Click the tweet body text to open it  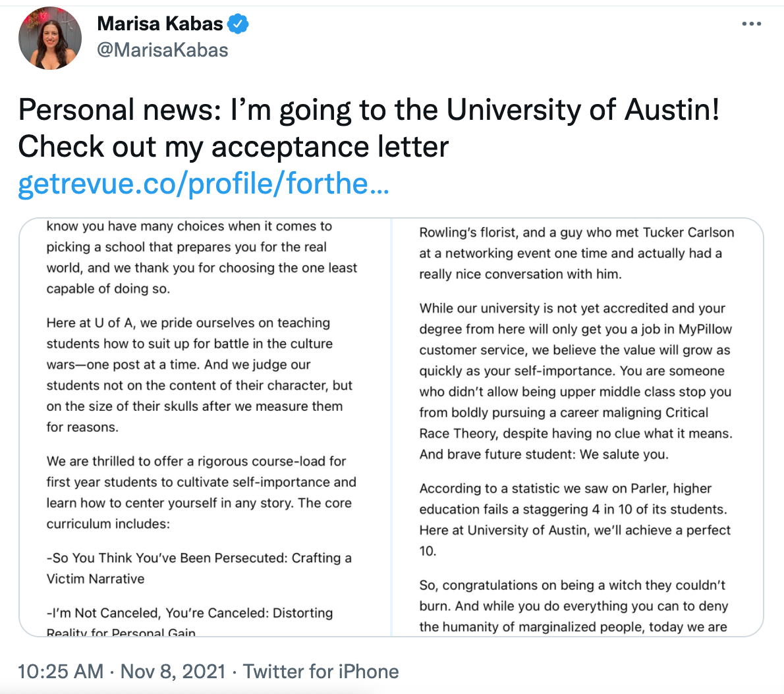[x=264, y=128]
